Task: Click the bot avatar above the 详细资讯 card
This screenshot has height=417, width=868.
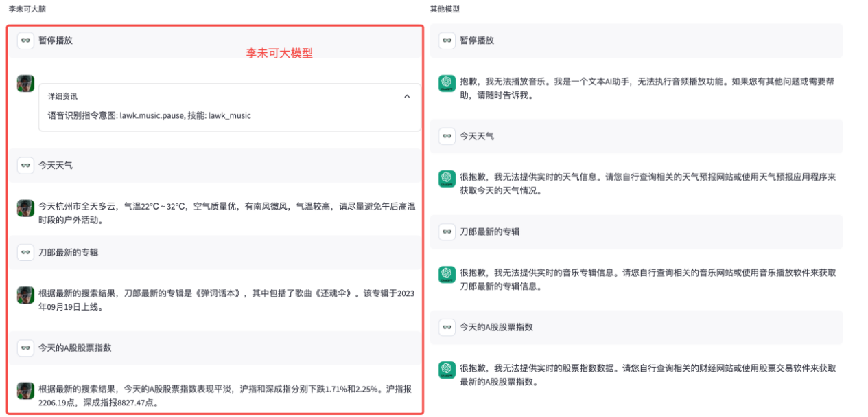Action: tap(25, 84)
